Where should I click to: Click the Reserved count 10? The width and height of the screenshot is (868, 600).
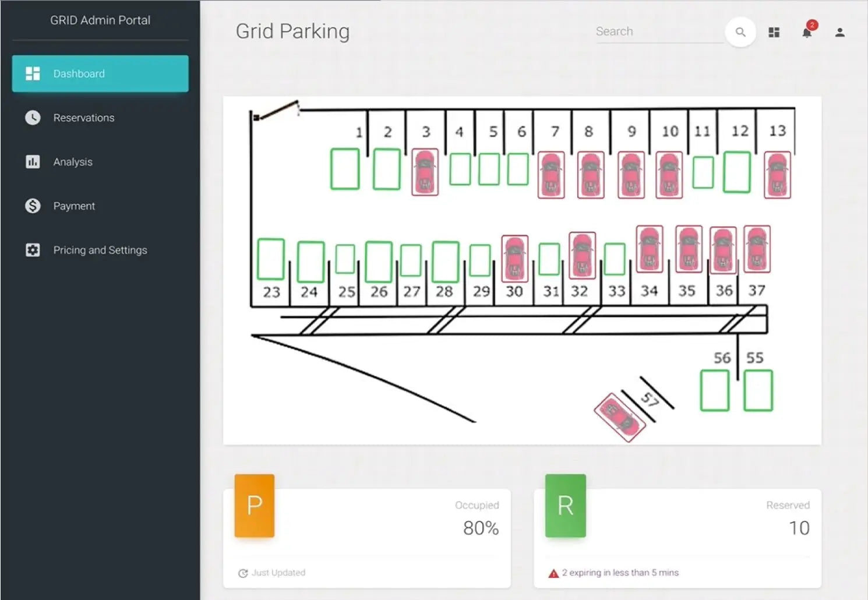799,528
